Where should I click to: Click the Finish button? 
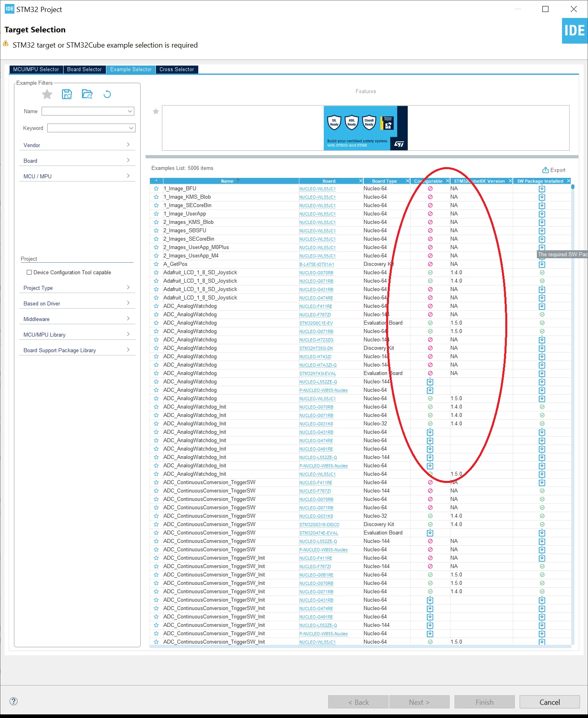[x=484, y=702]
